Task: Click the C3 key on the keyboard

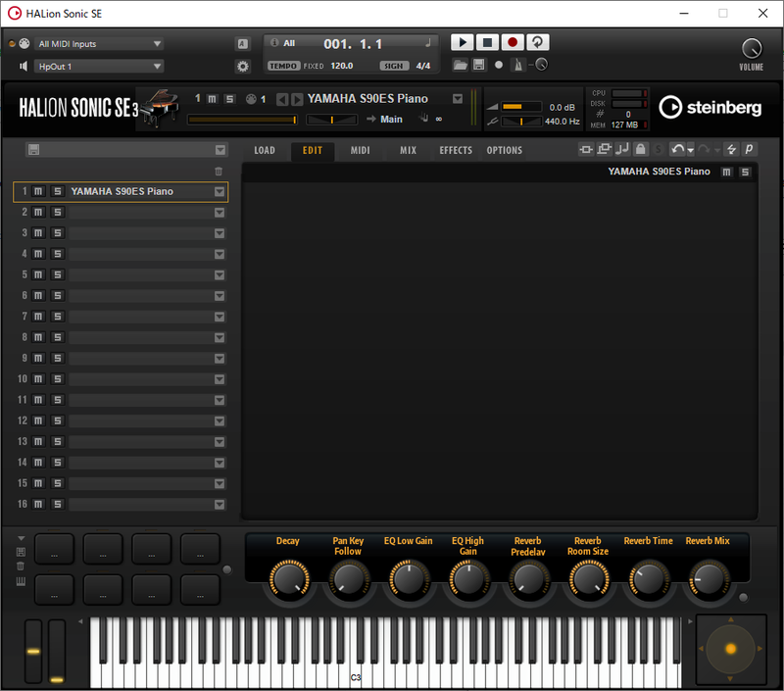Action: [356, 675]
